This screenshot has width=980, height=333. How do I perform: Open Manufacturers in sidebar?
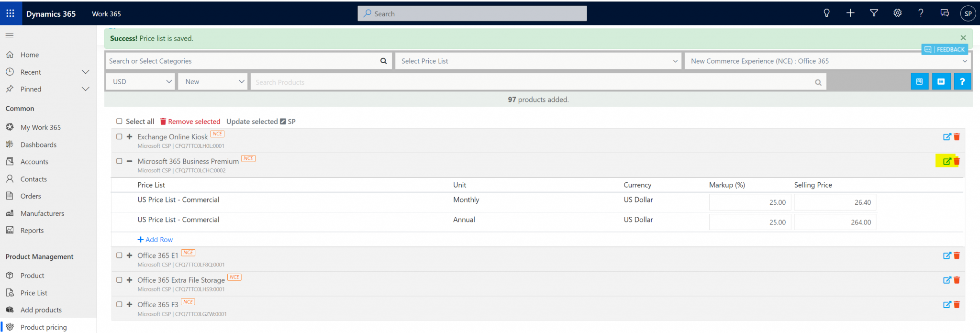tap(42, 213)
